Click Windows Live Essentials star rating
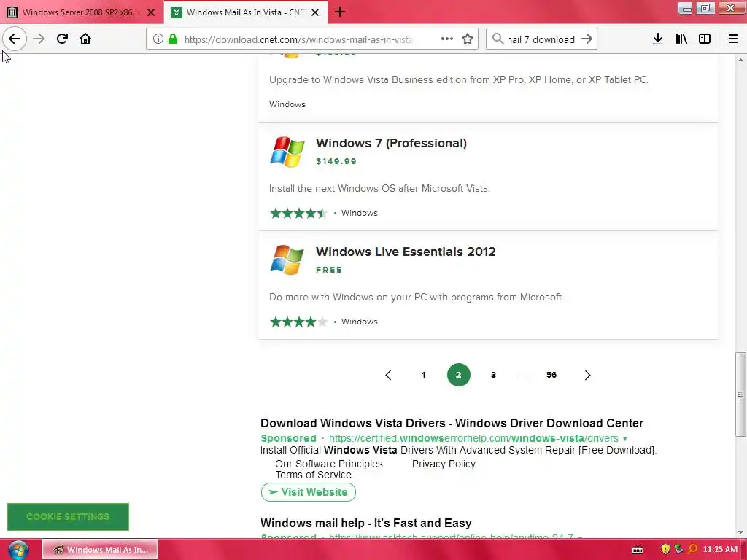Screen dimensions: 747x560 point(298,322)
